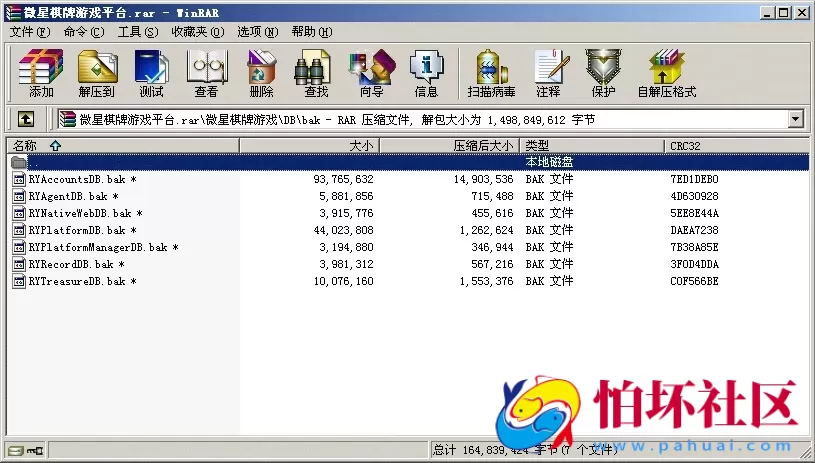
Task: Expand the address path dropdown arrow
Action: [x=796, y=119]
